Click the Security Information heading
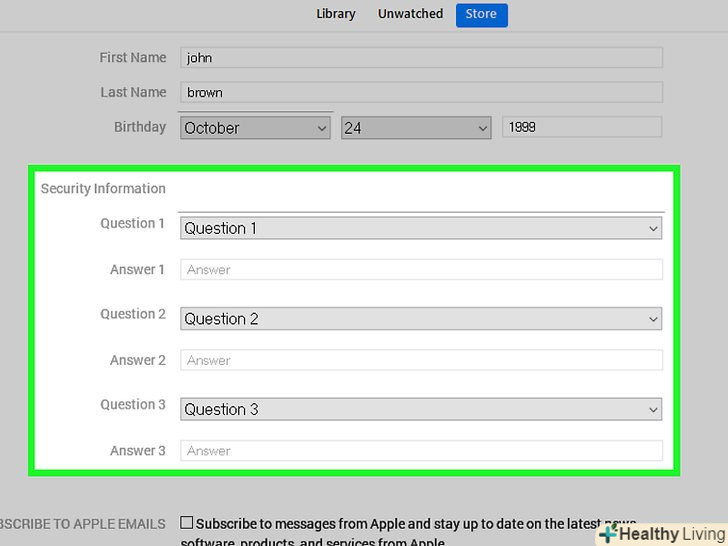This screenshot has height=546, width=728. [x=103, y=188]
